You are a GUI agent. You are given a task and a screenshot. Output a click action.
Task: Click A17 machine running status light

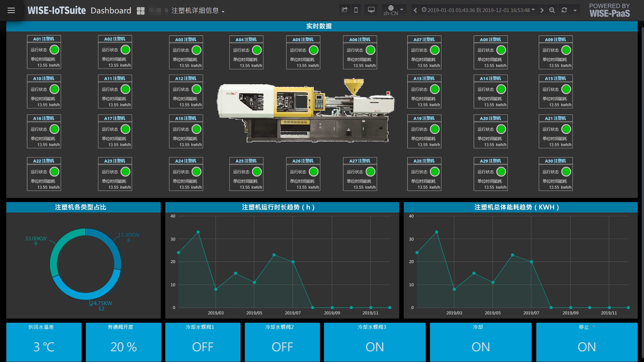[125, 129]
